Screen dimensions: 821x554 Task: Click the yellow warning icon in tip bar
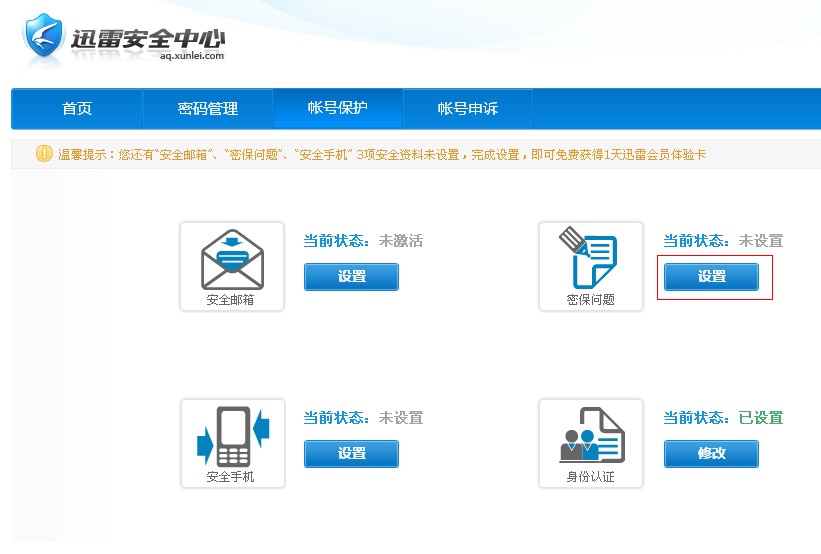click(44, 154)
